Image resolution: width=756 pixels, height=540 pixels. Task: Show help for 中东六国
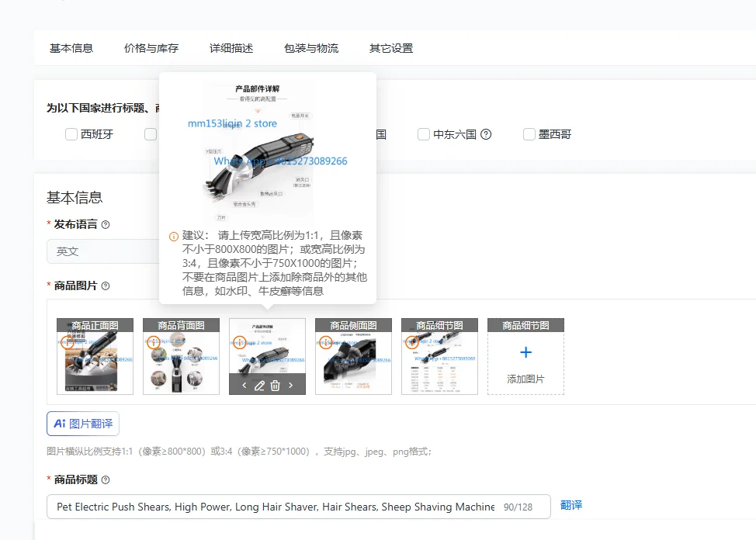point(486,134)
